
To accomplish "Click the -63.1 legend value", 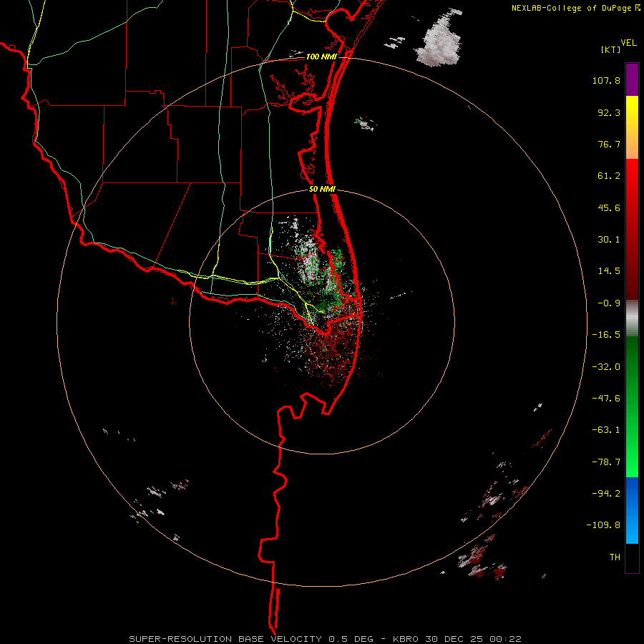I will coord(606,430).
